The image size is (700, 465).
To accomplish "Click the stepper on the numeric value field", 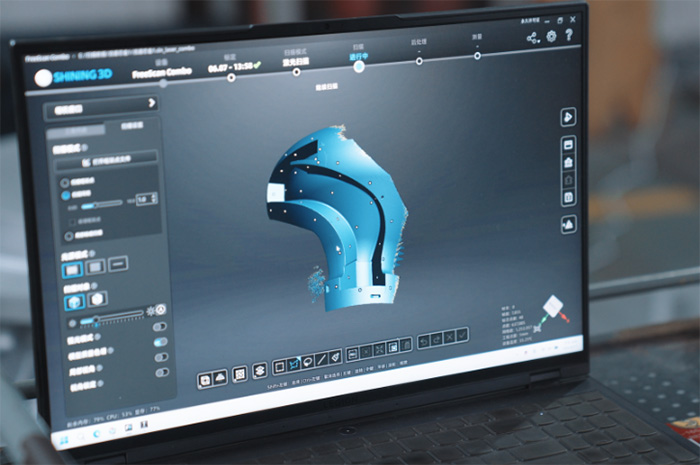I will [153, 199].
